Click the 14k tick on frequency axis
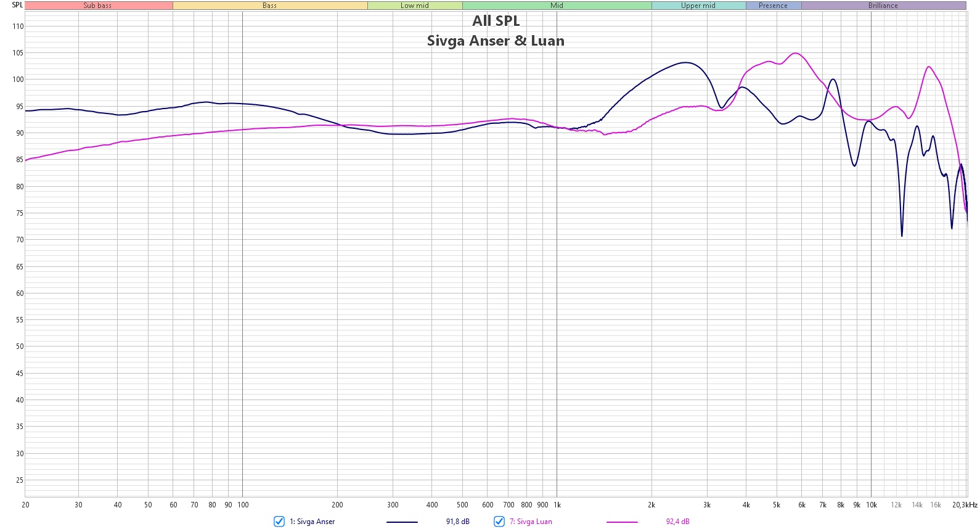The width and height of the screenshot is (980, 529). point(917,505)
